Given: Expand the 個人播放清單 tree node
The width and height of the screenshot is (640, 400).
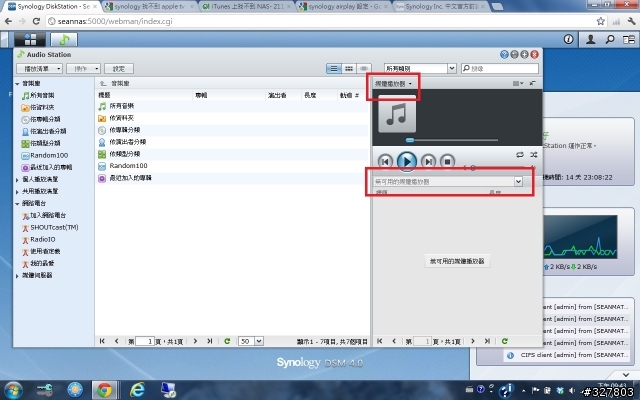Looking at the screenshot, I should coord(17,180).
